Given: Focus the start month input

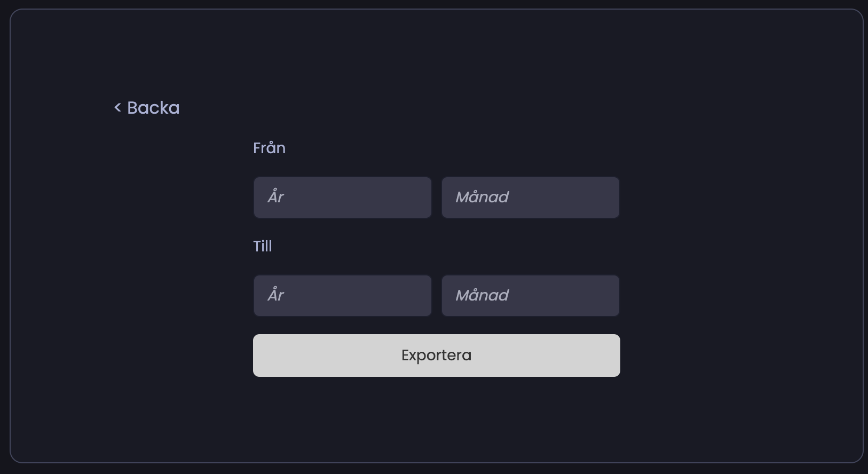Looking at the screenshot, I should click(x=530, y=197).
